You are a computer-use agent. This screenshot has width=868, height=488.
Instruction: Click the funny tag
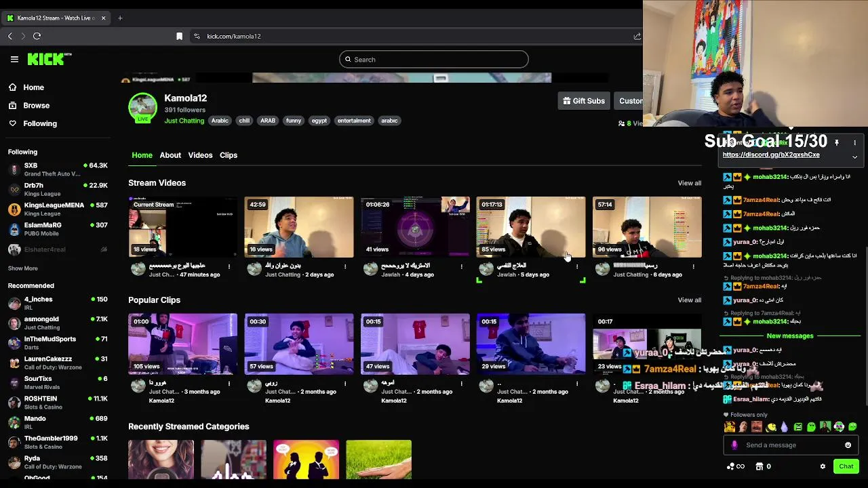point(294,121)
